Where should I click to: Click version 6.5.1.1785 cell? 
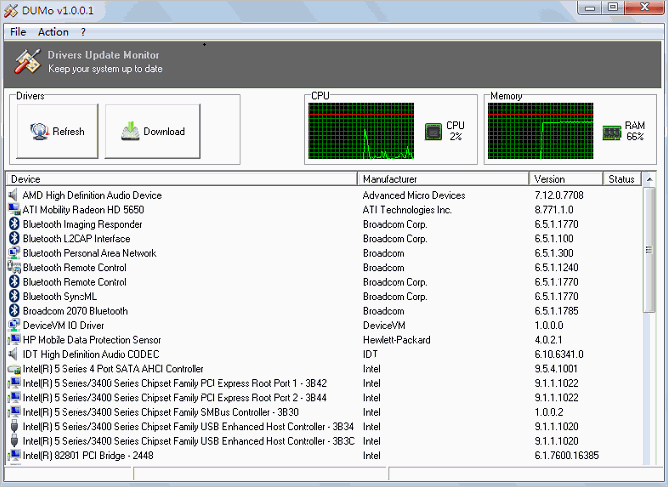tap(556, 311)
